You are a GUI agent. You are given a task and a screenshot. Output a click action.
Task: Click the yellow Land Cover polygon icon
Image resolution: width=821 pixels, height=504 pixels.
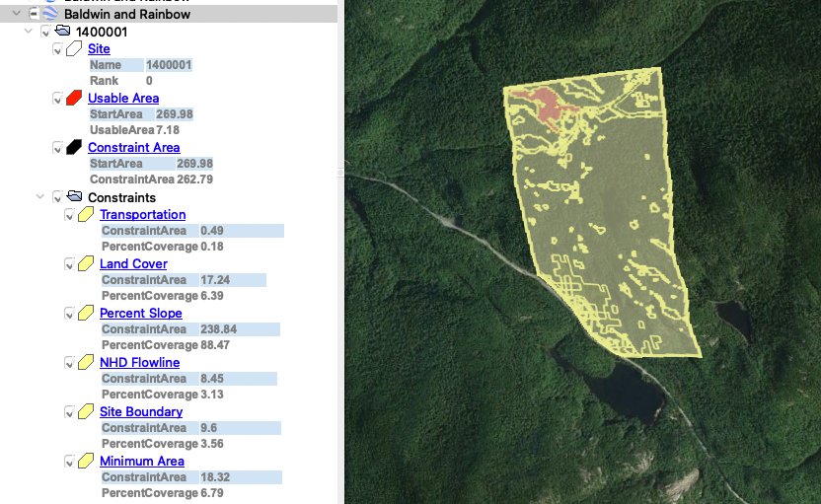coord(86,263)
